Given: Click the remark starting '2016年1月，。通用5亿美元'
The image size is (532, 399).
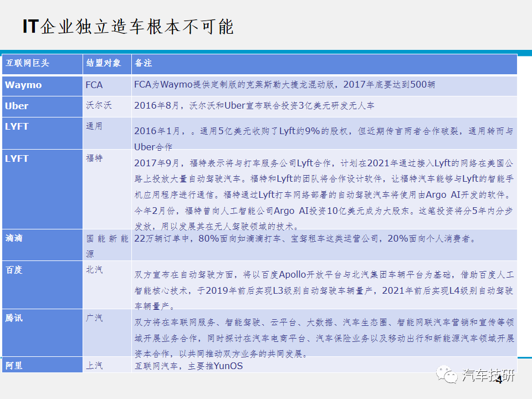Looking at the screenshot, I should click(324, 139).
